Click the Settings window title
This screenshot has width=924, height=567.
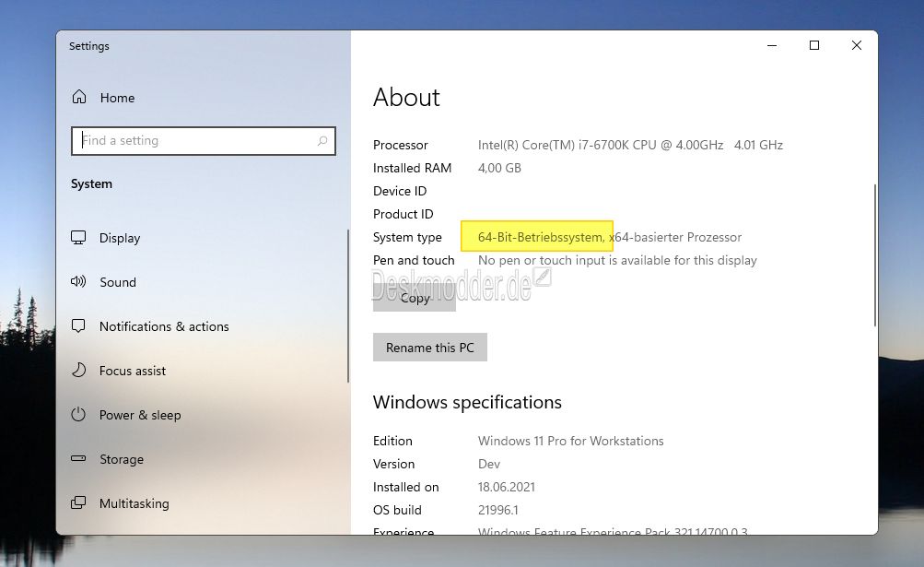pos(89,46)
